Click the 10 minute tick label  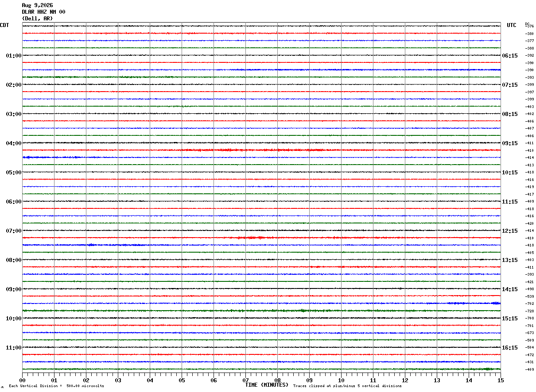(341, 380)
